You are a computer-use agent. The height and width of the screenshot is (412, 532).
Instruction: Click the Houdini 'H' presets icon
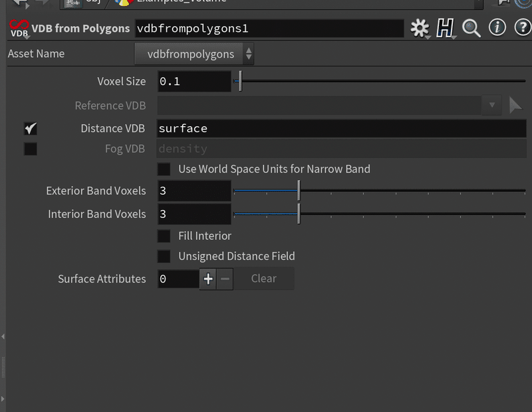point(444,29)
